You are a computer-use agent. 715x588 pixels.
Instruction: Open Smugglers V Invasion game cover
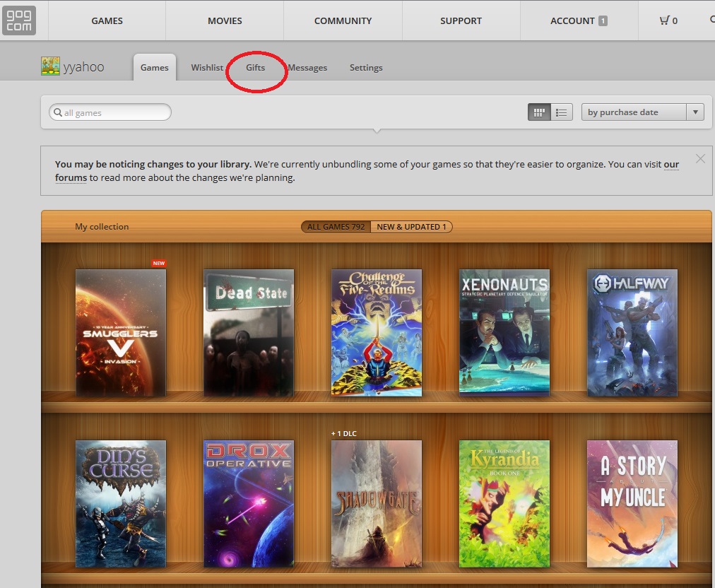click(121, 333)
